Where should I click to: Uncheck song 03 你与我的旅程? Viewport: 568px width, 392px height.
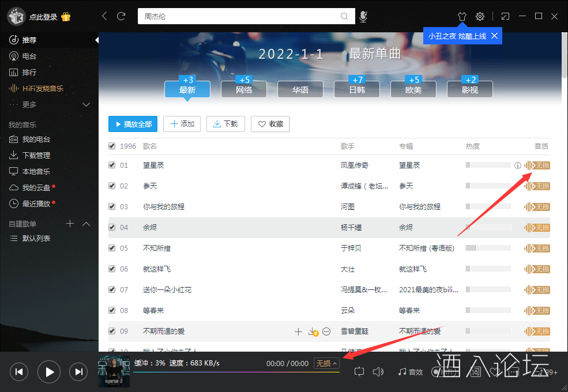(x=112, y=206)
